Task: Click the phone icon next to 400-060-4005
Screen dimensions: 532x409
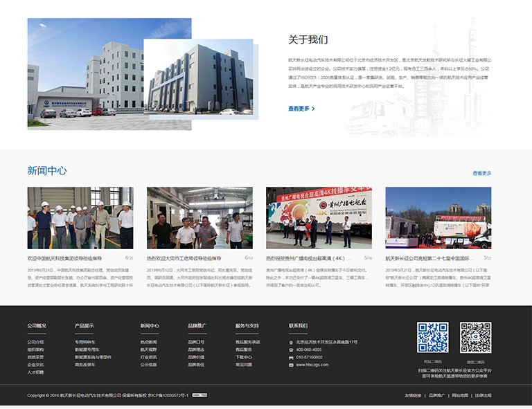Action: [x=291, y=349]
